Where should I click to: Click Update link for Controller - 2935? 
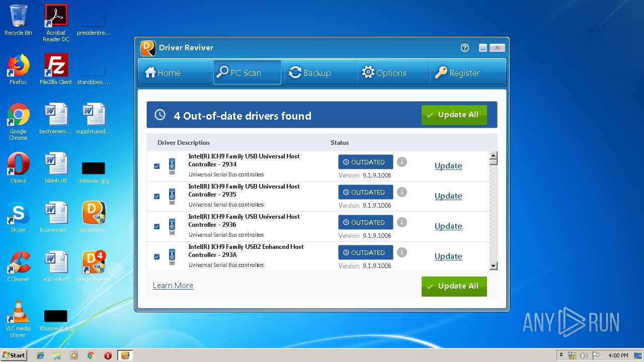pyautogui.click(x=448, y=196)
